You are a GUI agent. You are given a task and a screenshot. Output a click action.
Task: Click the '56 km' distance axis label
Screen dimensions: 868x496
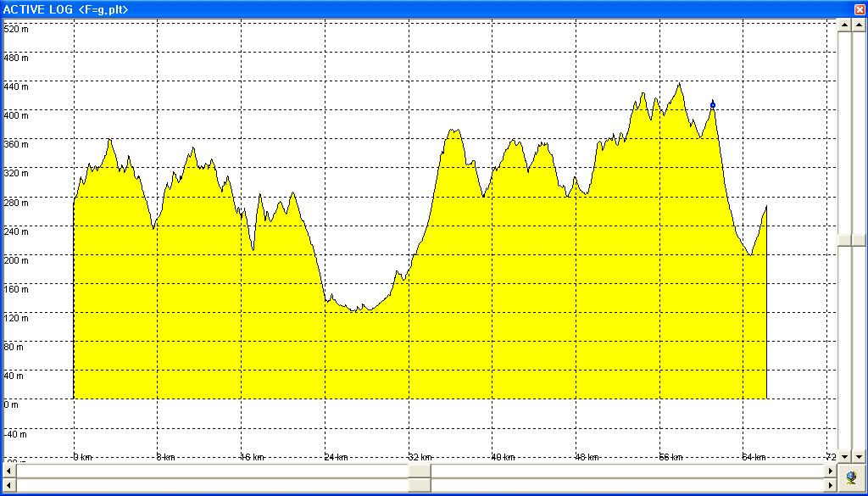[670, 457]
